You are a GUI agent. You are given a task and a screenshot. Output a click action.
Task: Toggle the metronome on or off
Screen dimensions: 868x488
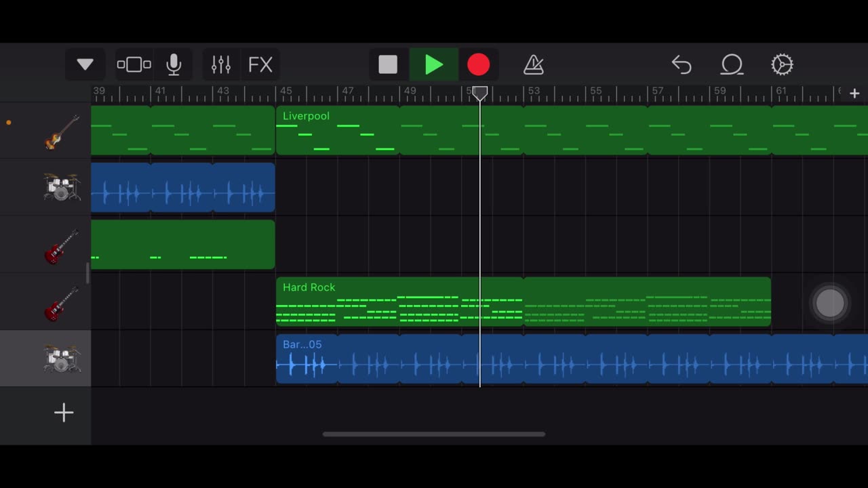[x=534, y=64]
